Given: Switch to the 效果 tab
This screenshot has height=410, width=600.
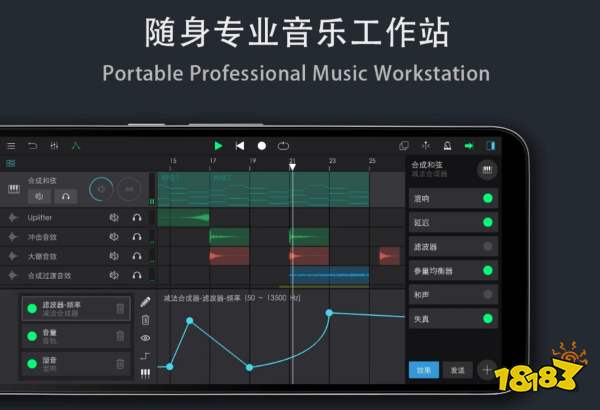Looking at the screenshot, I should click(x=424, y=370).
